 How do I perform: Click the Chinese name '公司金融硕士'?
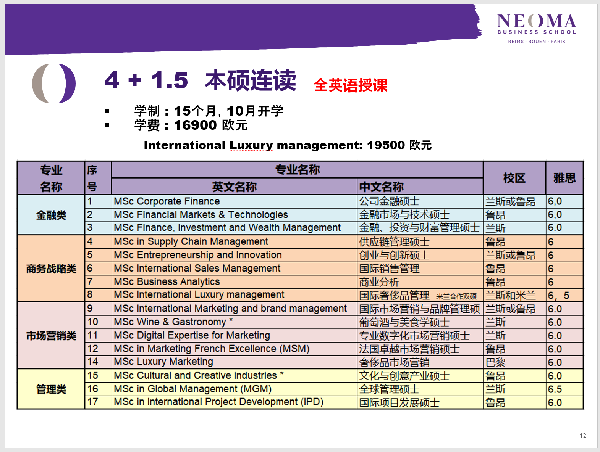[x=389, y=201]
